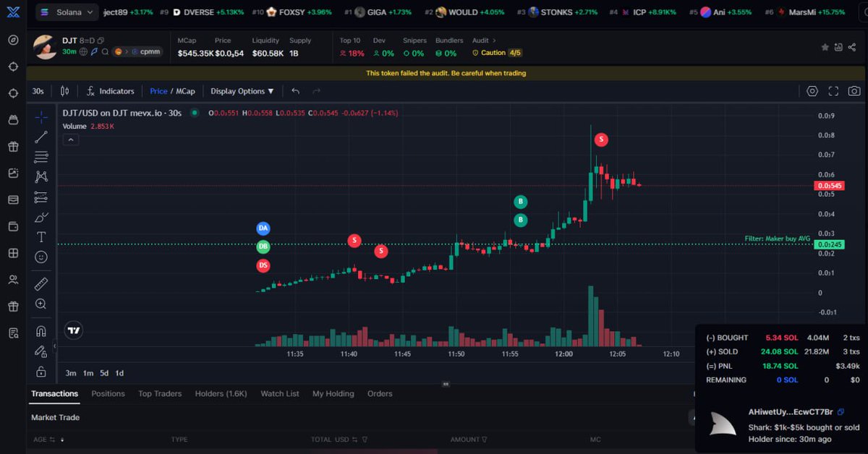Click the mevx X logo
The image size is (868, 454).
[13, 12]
